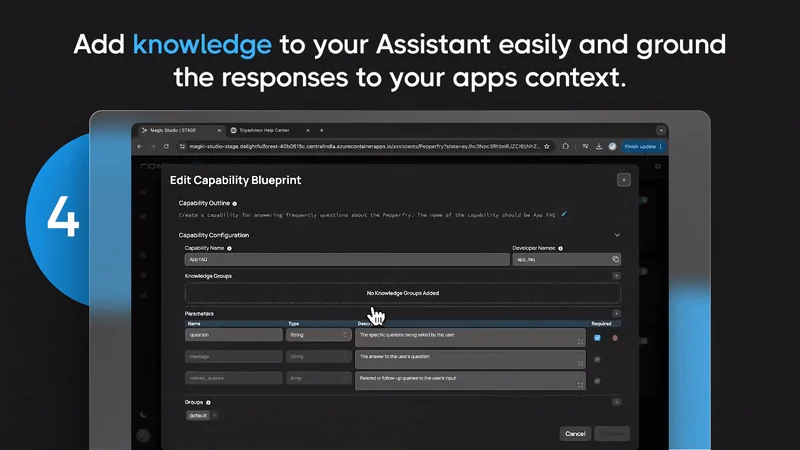Click the question parameter name field
Screen dimensions: 800x450
[x=233, y=335]
